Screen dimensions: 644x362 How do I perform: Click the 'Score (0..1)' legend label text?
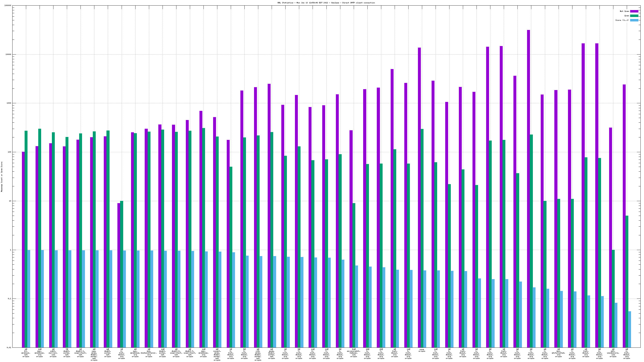[622, 20]
